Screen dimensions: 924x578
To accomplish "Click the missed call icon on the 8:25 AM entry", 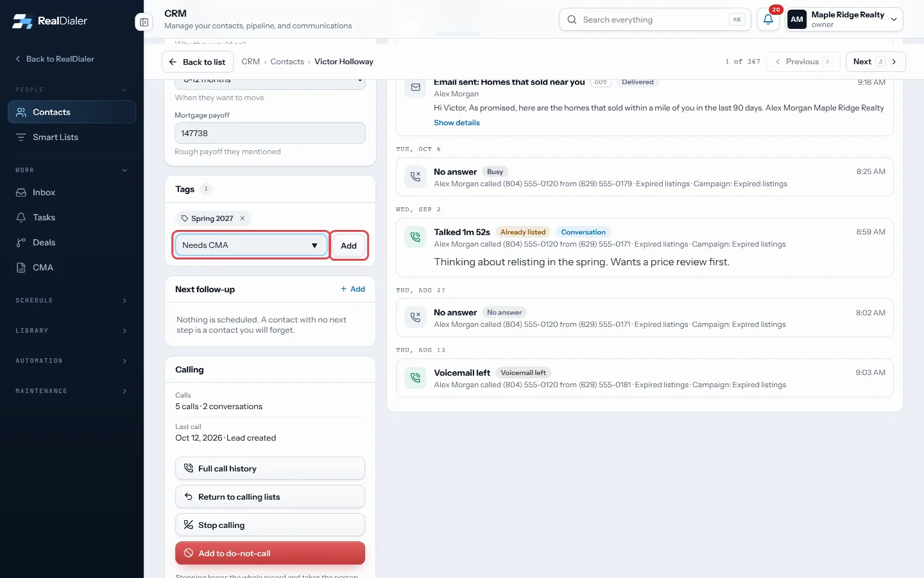I will [x=416, y=177].
